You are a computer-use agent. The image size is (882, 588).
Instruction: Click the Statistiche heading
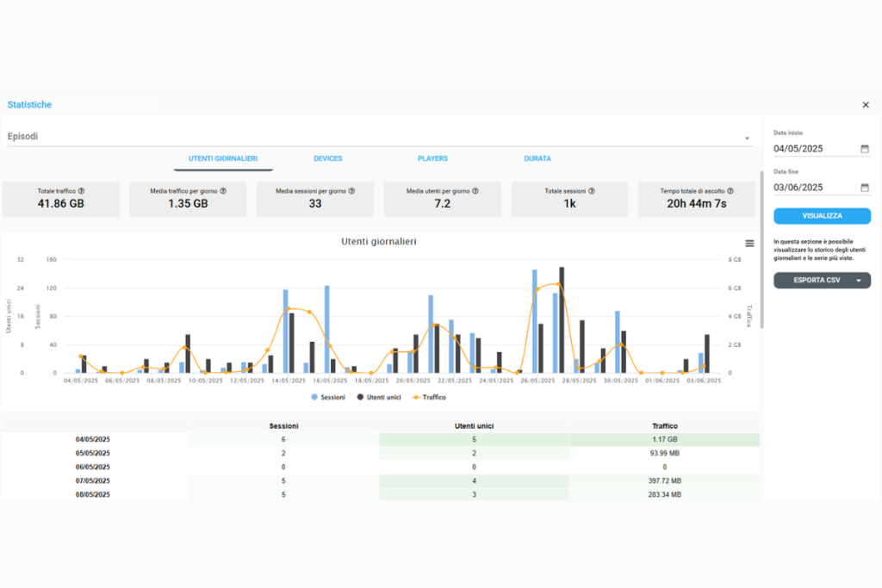tap(29, 104)
